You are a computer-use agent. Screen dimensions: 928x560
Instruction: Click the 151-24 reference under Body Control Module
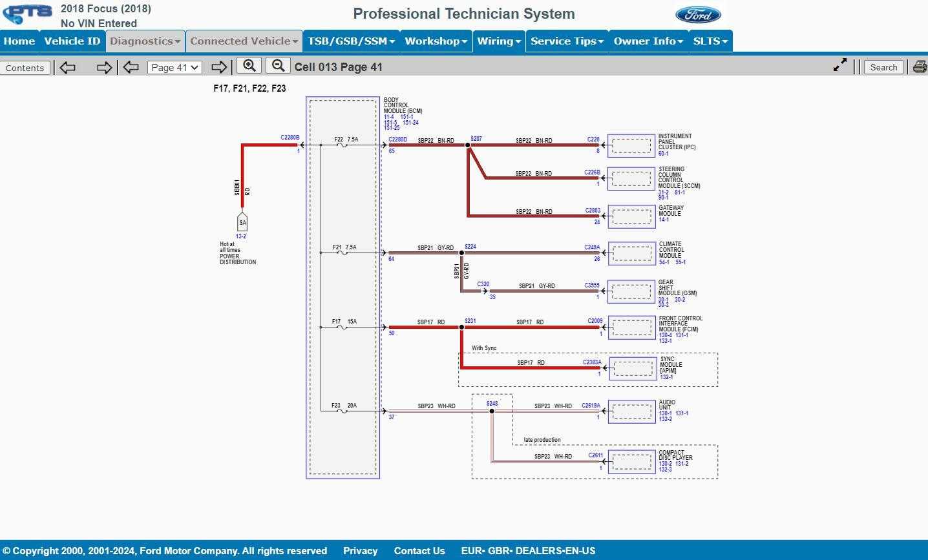[410, 123]
